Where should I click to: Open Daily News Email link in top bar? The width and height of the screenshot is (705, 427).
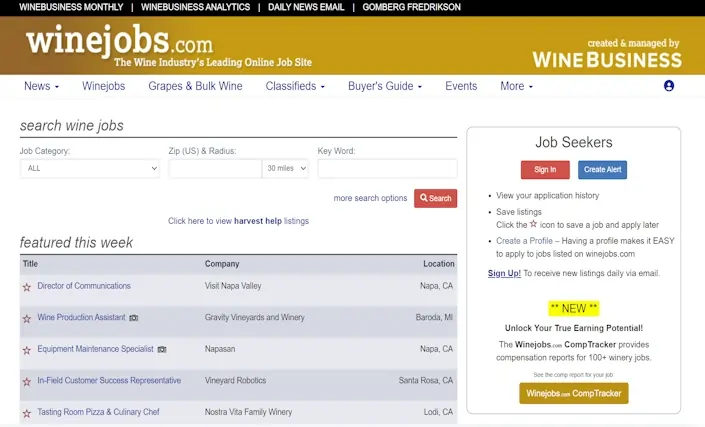(306, 7)
